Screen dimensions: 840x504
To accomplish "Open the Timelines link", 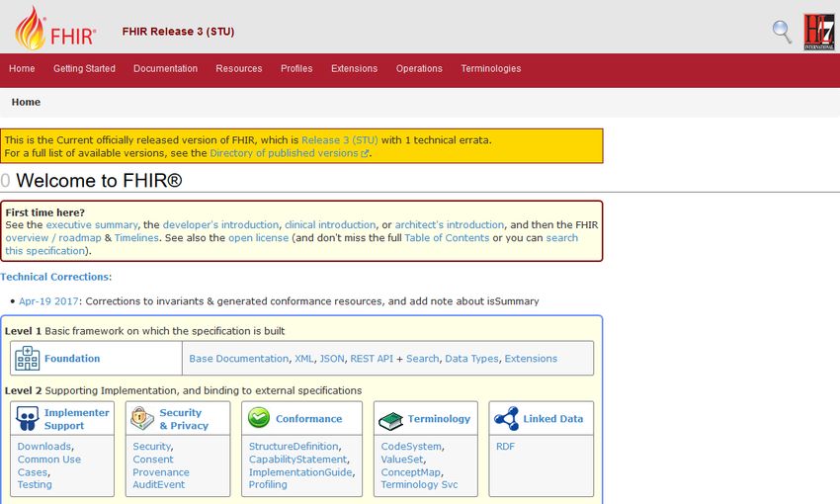I will tap(136, 238).
